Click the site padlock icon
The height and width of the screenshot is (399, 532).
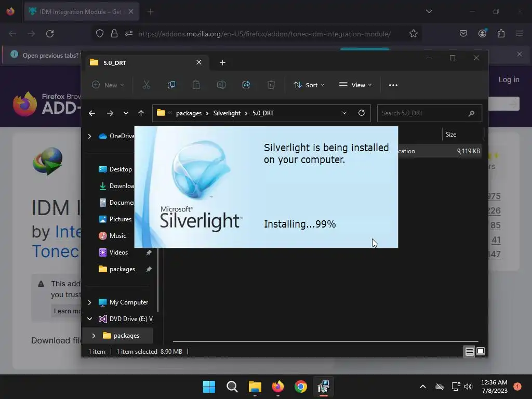pyautogui.click(x=114, y=33)
